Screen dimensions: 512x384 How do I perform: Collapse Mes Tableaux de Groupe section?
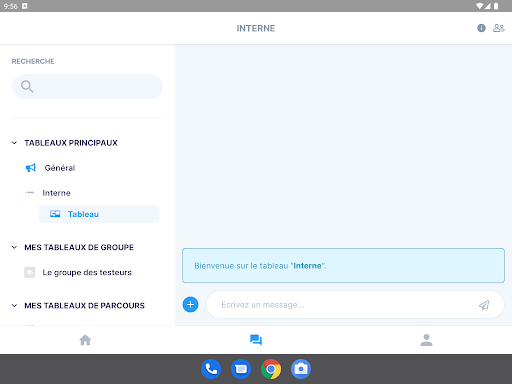14,247
